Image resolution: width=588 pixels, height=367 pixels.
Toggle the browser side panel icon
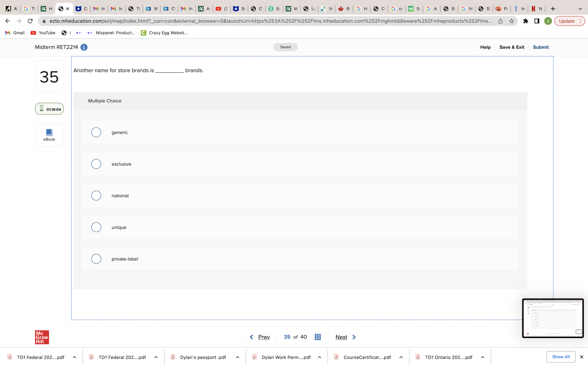coord(537,21)
